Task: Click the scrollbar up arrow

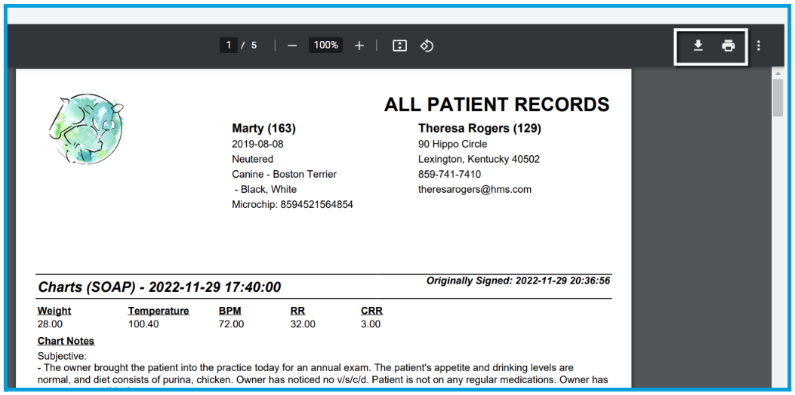Action: (778, 74)
